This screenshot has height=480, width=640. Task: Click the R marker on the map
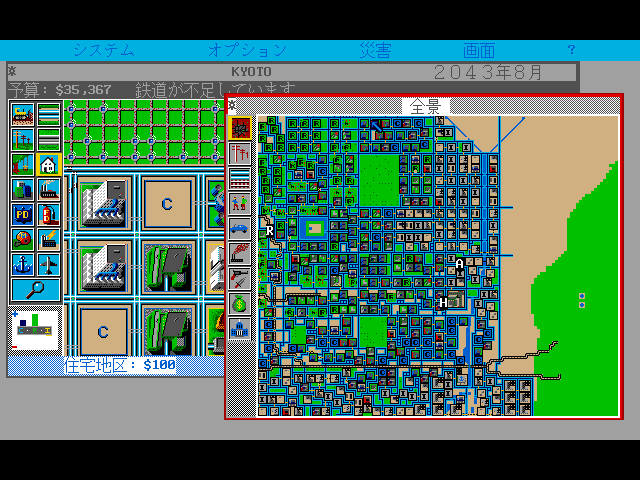click(x=270, y=231)
